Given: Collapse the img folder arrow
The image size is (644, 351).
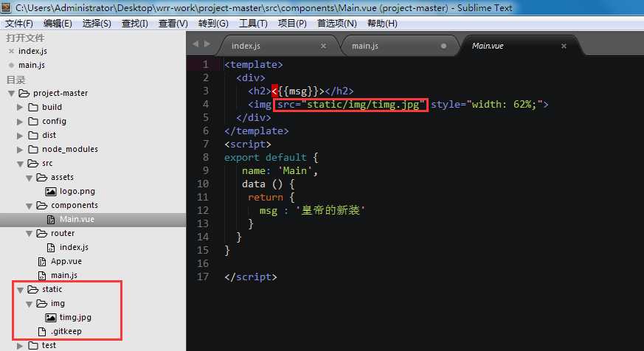Looking at the screenshot, I should point(30,304).
